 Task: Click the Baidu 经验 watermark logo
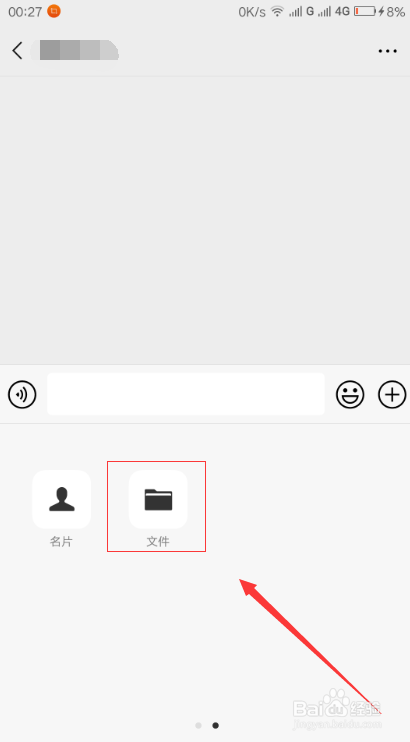[x=337, y=709]
